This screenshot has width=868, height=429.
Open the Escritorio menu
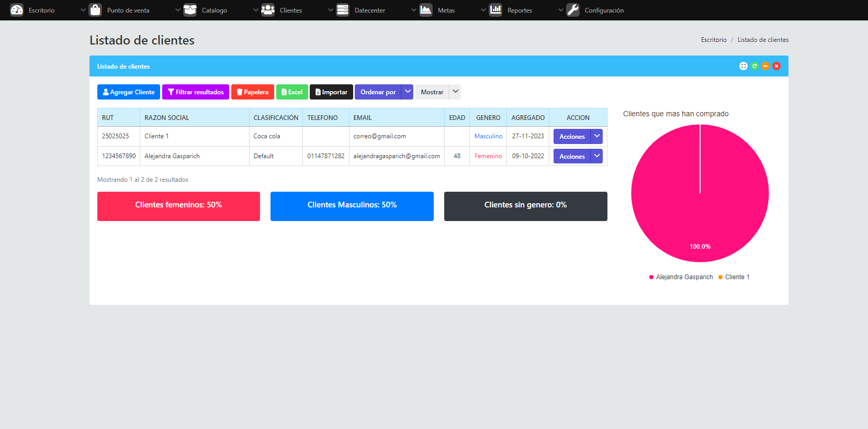click(41, 10)
